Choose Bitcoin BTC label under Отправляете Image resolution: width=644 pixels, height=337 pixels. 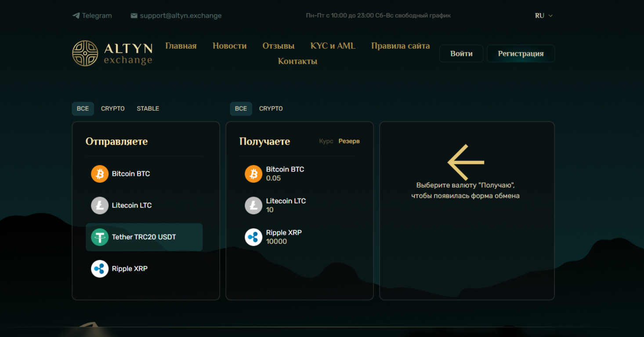[131, 174]
